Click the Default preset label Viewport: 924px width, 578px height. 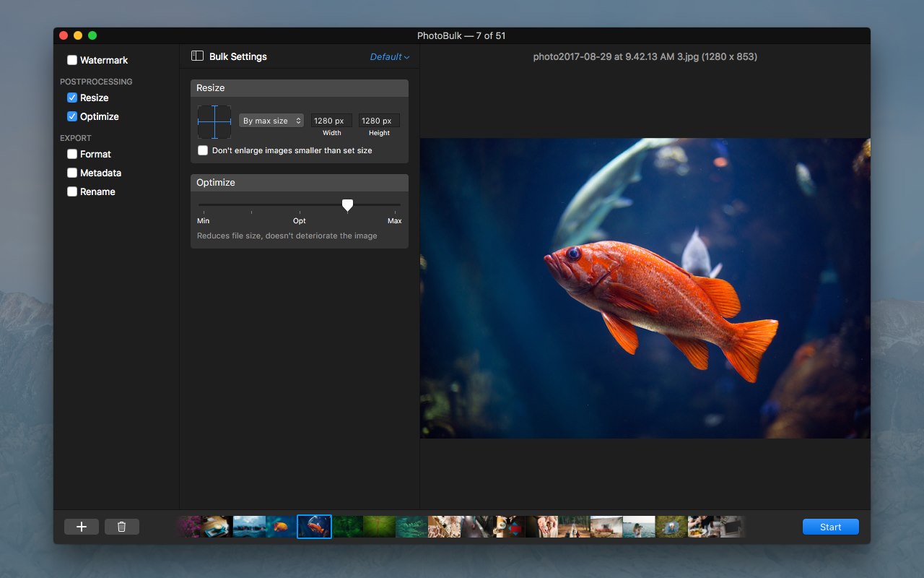click(386, 56)
